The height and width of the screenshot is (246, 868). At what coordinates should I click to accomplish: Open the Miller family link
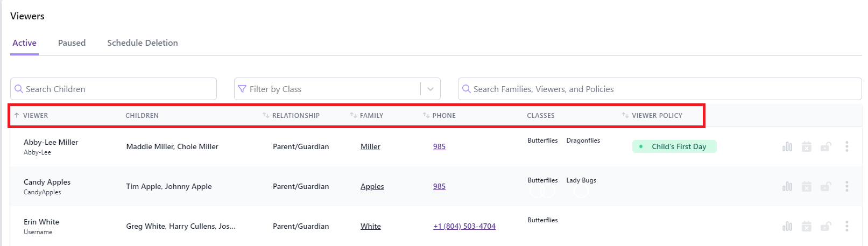(x=370, y=146)
